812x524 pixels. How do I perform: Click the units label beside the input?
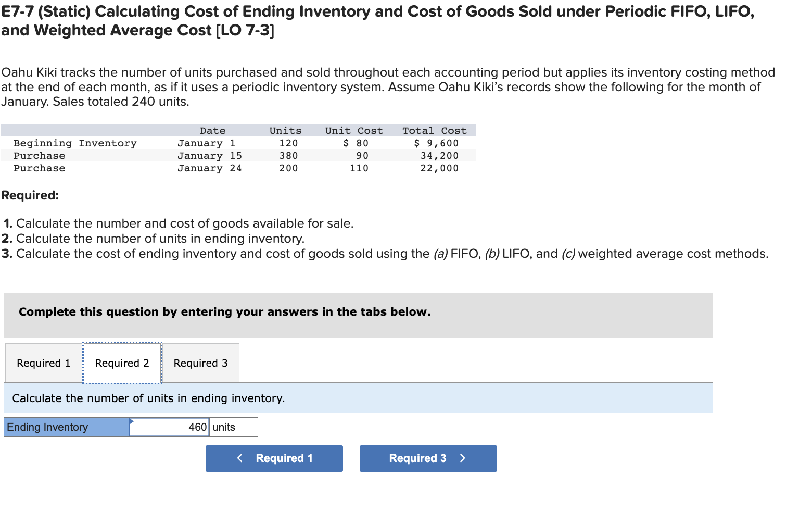pyautogui.click(x=225, y=427)
